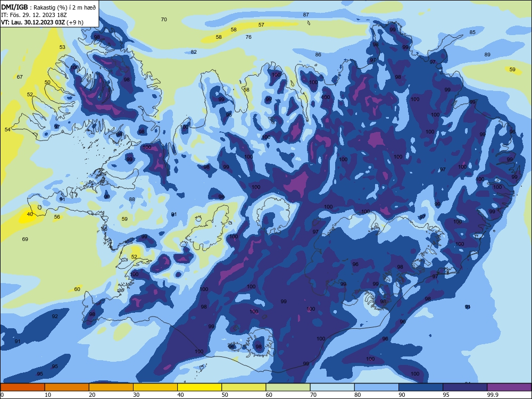532x399 pixels.
Task: Click the map value '67' at the west edge
Action: [20, 77]
